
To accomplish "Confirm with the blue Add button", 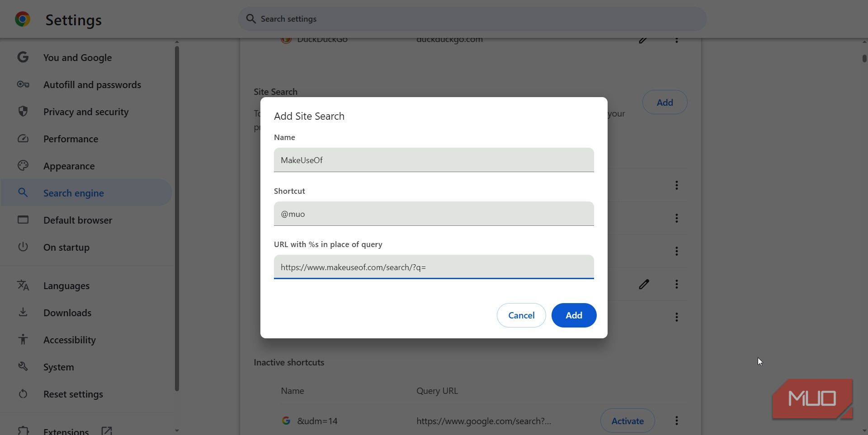I will click(x=574, y=315).
